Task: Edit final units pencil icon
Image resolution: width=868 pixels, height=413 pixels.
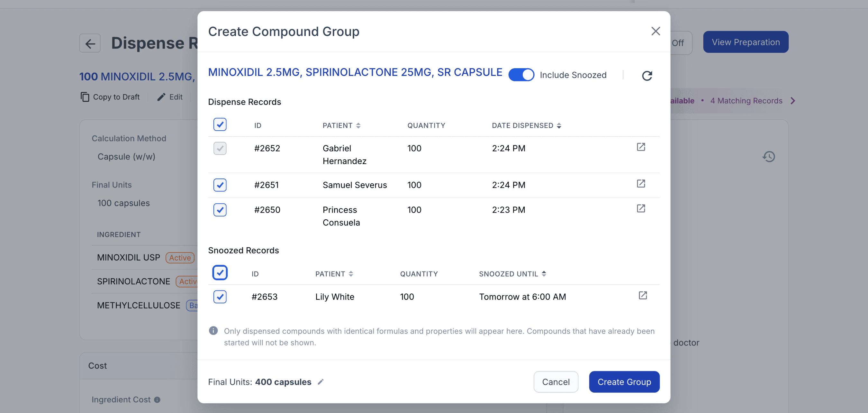Action: (321, 382)
